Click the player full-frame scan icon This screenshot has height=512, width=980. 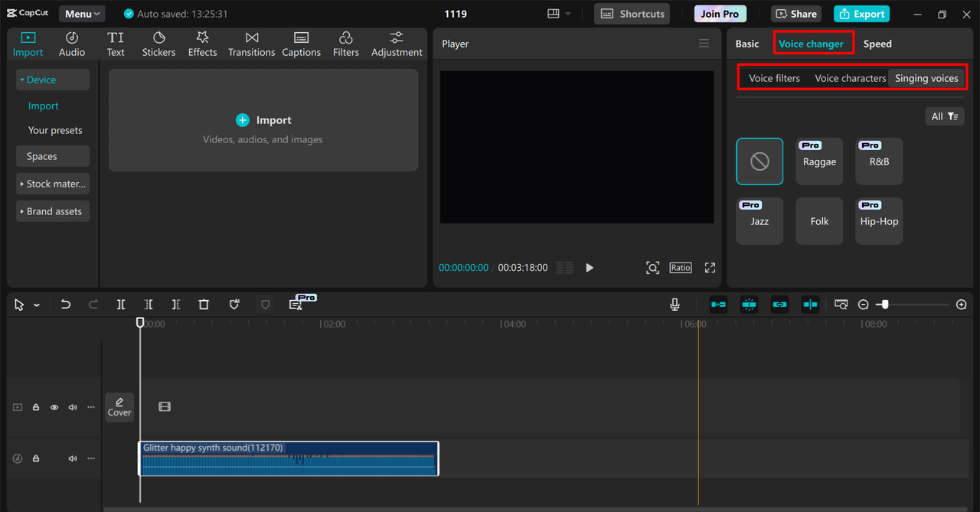(x=652, y=268)
